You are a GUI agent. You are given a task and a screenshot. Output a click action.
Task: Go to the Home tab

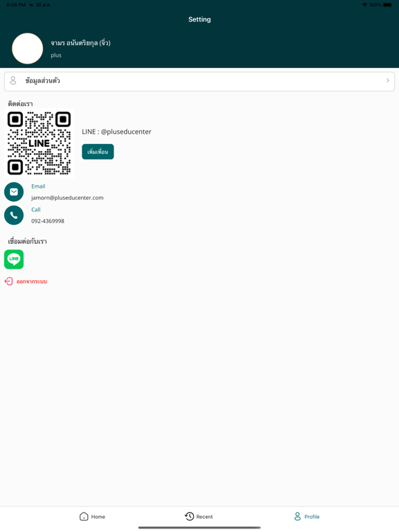(x=92, y=517)
